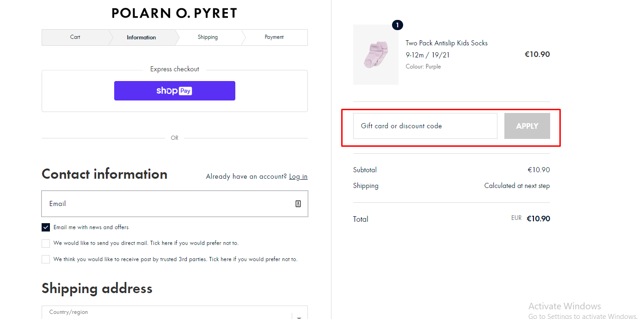
Task: Uncheck Email me with news and offers
Action: coord(45,227)
